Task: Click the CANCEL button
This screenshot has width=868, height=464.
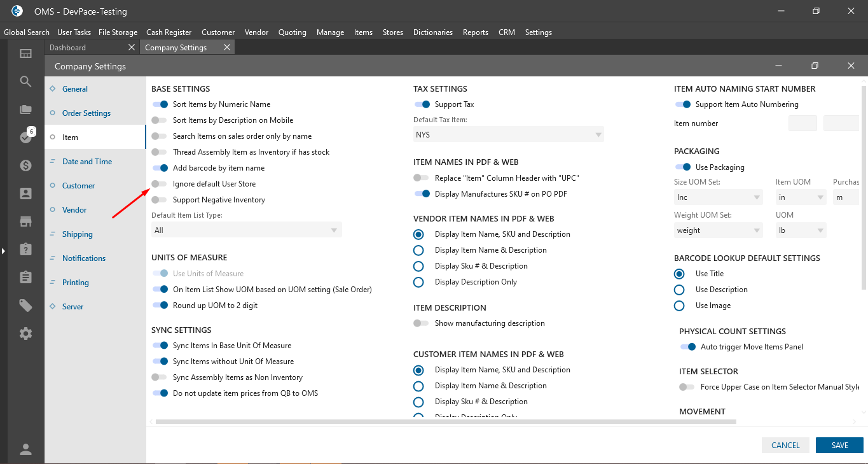Action: (785, 446)
